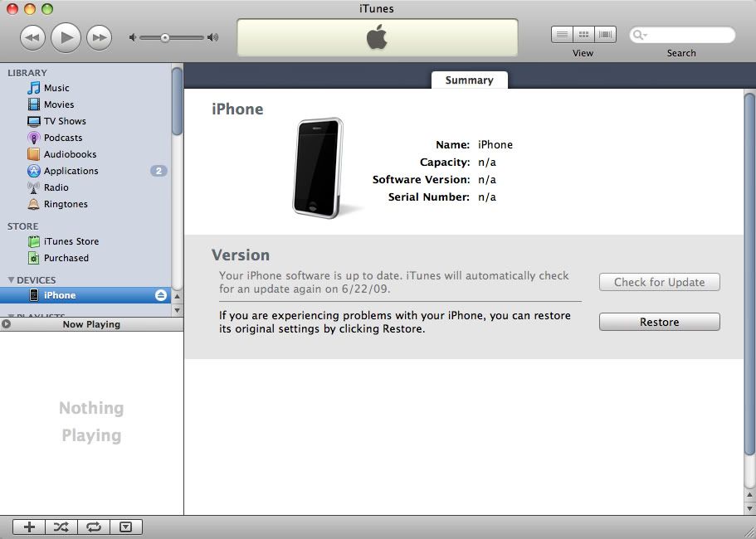Switch to Cover Flow view
Image resolution: width=756 pixels, height=539 pixels.
click(x=605, y=35)
